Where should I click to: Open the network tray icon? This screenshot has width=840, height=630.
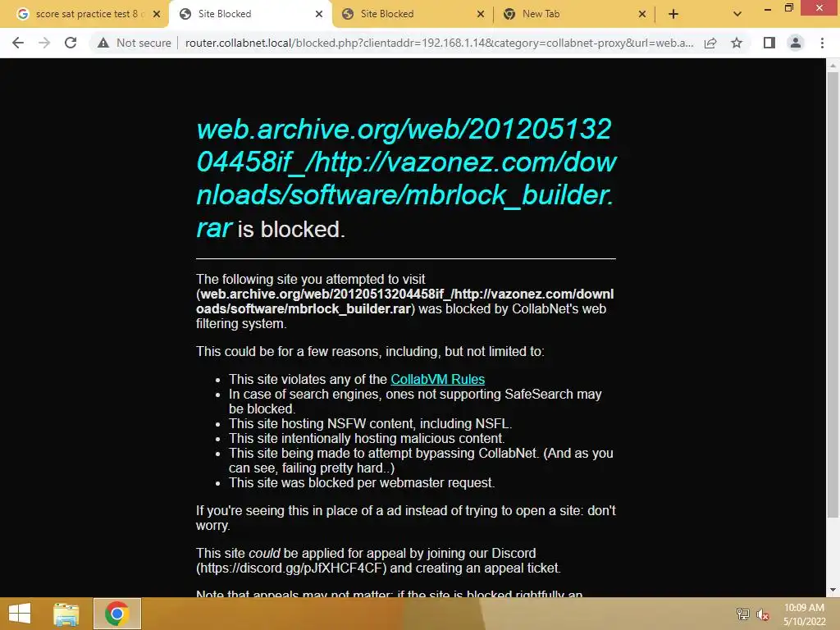(x=742, y=614)
